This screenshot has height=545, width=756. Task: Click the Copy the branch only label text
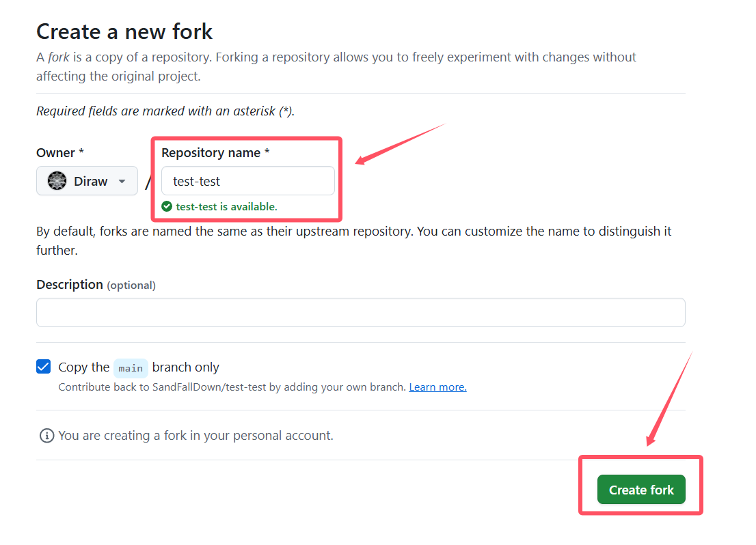click(x=139, y=367)
